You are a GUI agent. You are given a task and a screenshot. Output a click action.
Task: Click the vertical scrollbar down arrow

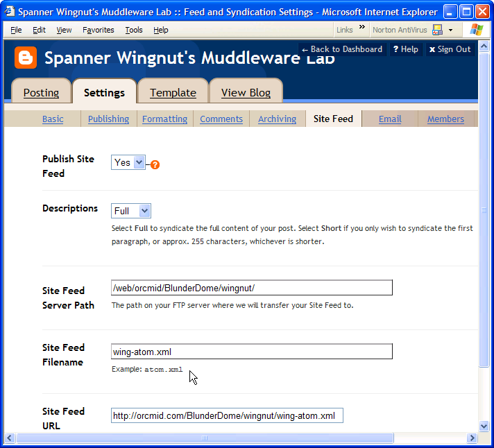point(484,426)
